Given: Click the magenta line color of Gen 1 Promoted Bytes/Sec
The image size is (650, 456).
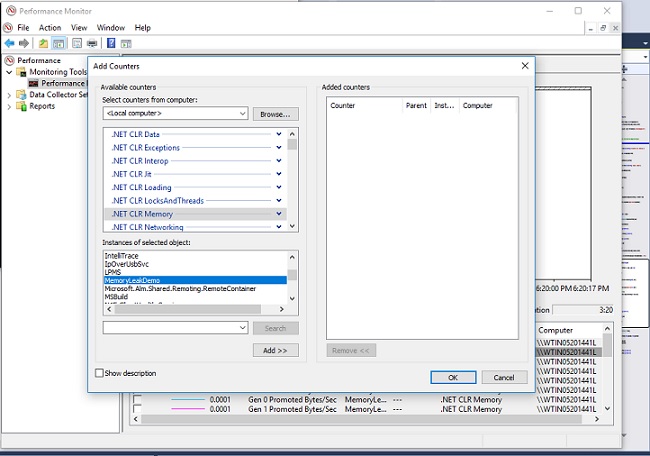Looking at the screenshot, I should tap(188, 409).
